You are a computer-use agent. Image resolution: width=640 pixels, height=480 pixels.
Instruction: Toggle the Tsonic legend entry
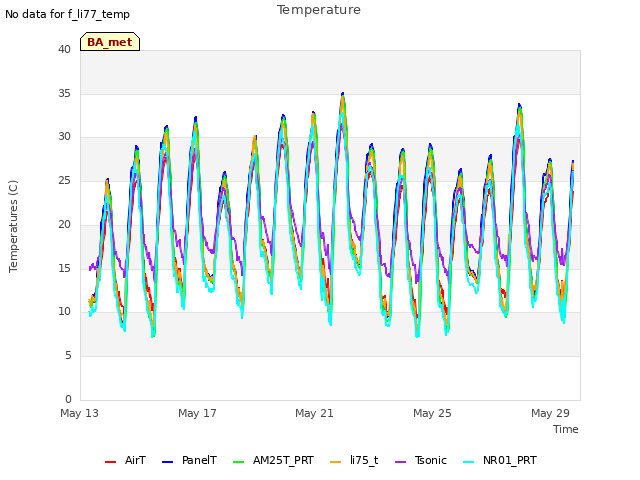pyautogui.click(x=421, y=461)
